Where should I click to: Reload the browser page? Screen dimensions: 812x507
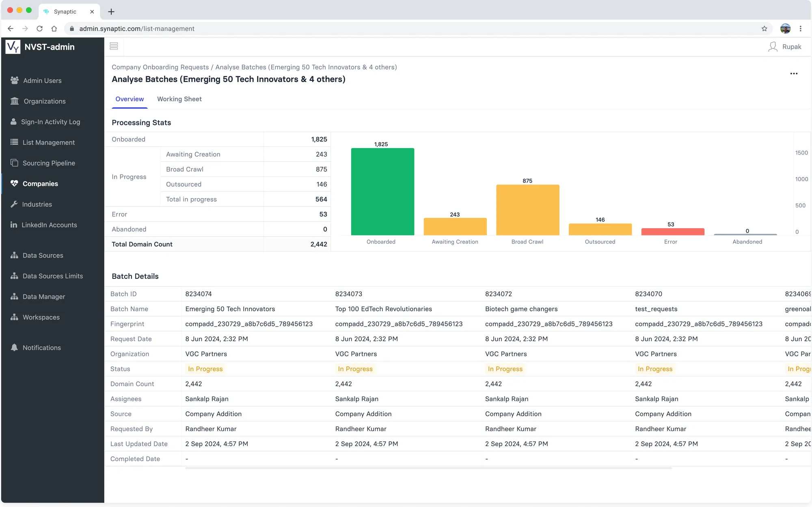coord(39,28)
